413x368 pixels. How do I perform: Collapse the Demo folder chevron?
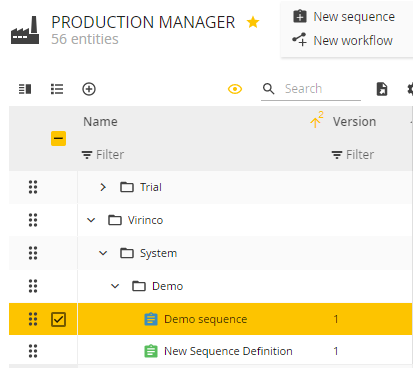point(115,286)
